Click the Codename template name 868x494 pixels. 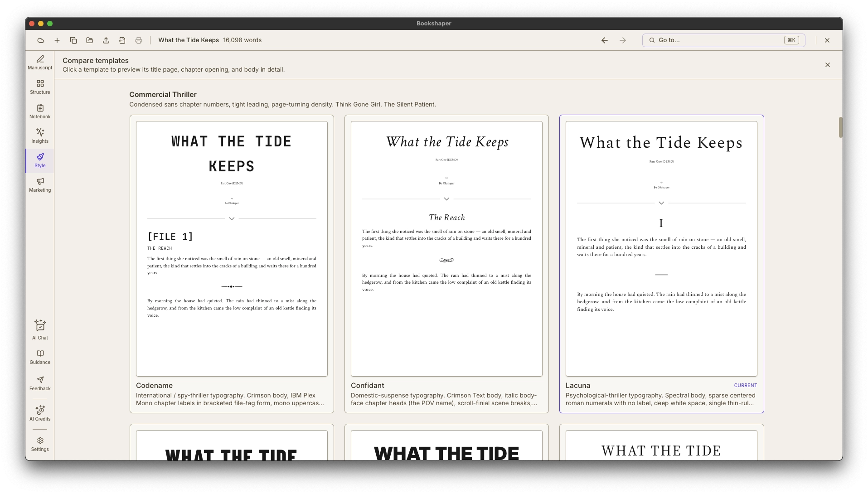click(154, 385)
